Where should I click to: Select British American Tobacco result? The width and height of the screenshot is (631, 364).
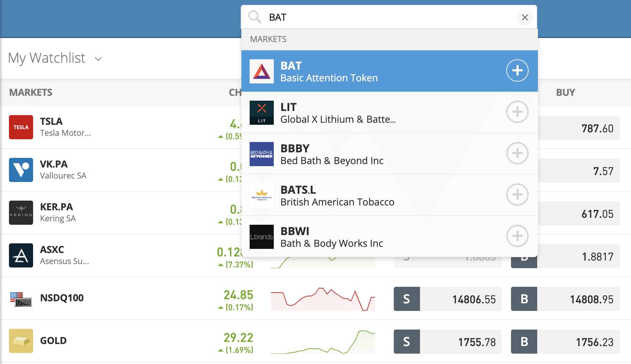[390, 195]
